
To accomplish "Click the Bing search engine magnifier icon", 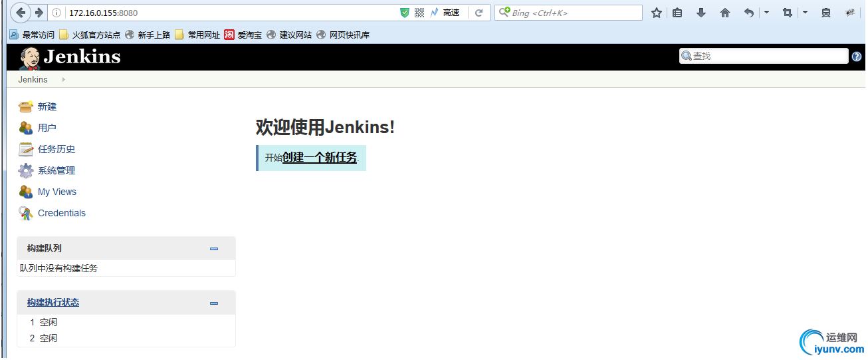I will (x=504, y=12).
